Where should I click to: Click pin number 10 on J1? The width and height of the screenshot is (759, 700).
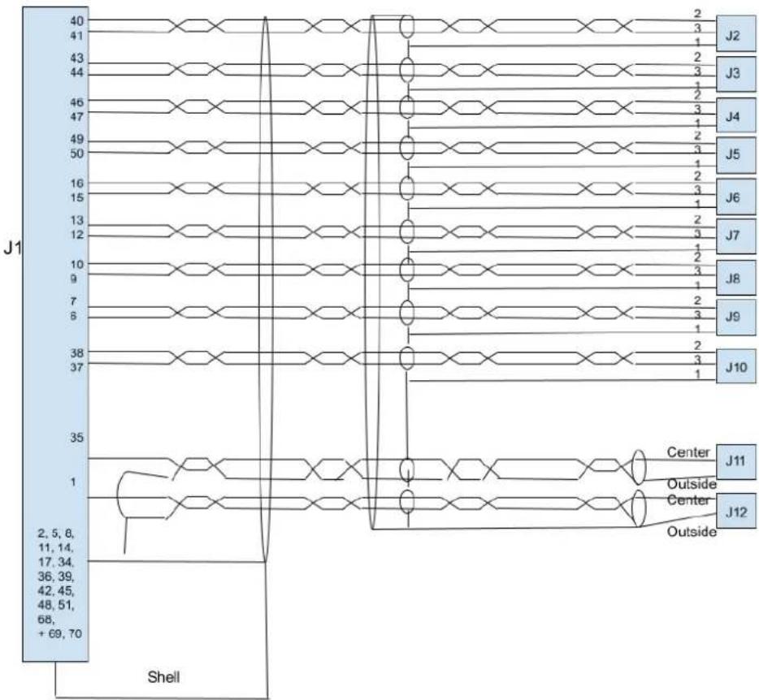pos(77,264)
